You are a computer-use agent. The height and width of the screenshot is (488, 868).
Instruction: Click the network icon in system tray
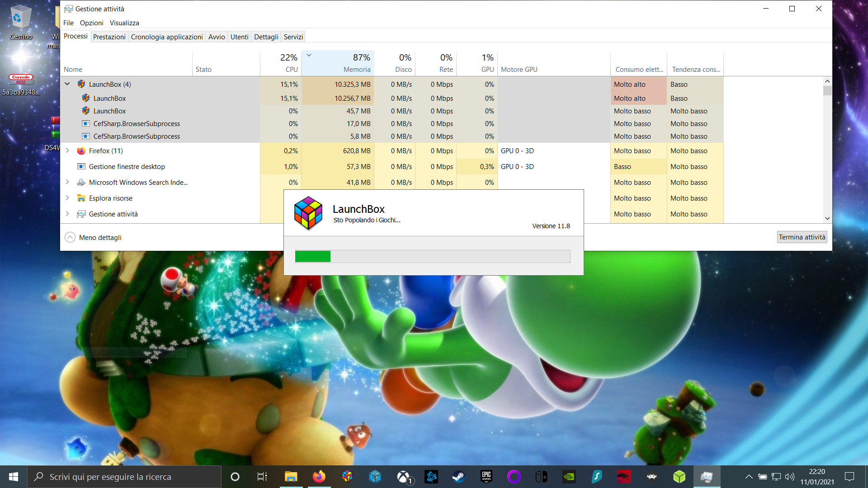[x=776, y=477]
